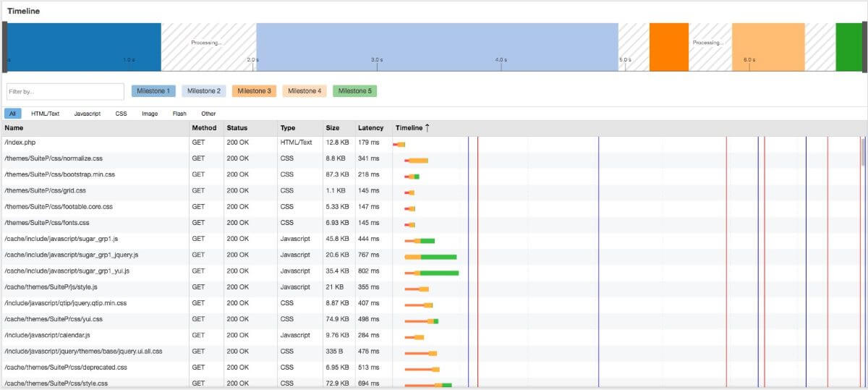Click the 802 ms latency value

pos(369,271)
